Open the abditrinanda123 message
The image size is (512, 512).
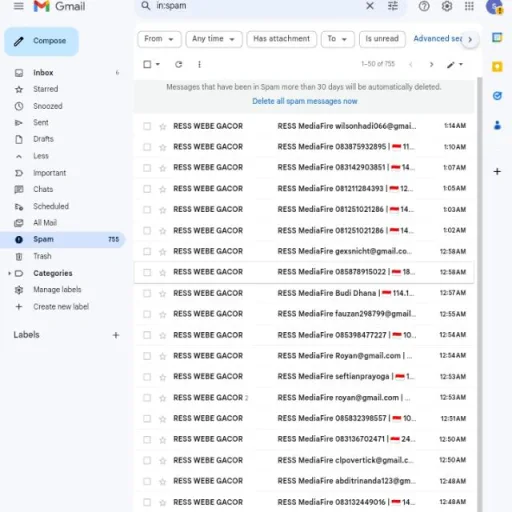tap(304, 481)
